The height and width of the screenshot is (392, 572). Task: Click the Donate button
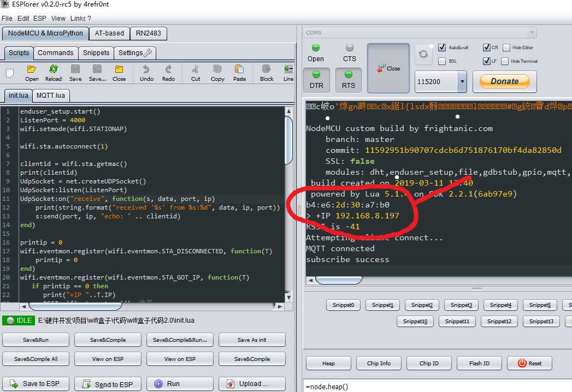pyautogui.click(x=504, y=81)
